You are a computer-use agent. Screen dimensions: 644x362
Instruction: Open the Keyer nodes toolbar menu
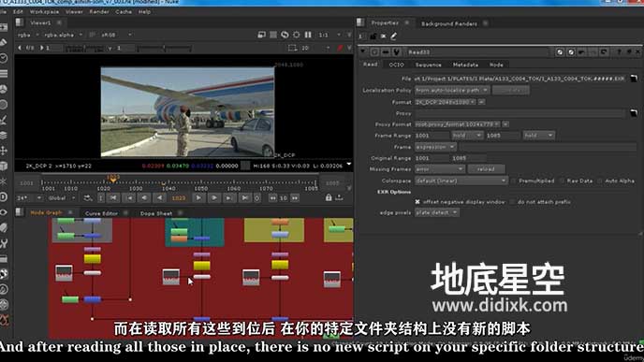click(4, 120)
